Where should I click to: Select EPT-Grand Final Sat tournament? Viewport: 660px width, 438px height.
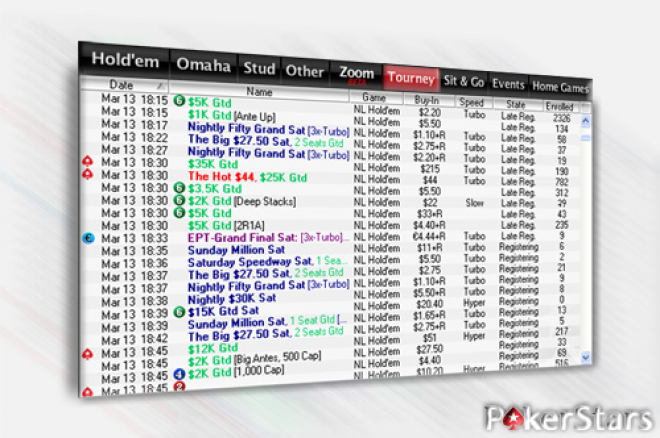[x=268, y=237]
